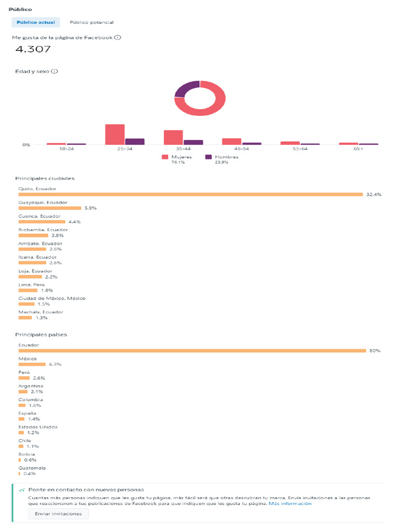
Task: Select the Mujeres bar for ages 25-34
Action: tap(115, 135)
